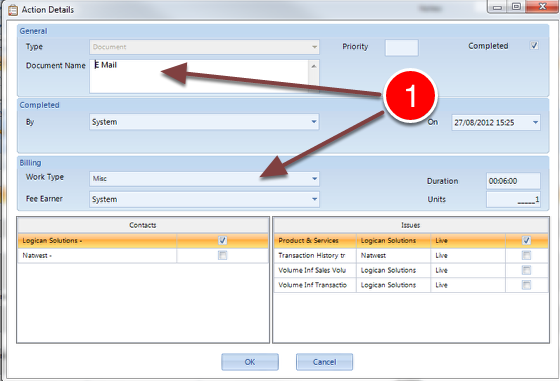Image resolution: width=560 pixels, height=381 pixels.
Task: Tick the Transaction History issue checkbox
Action: tap(526, 255)
